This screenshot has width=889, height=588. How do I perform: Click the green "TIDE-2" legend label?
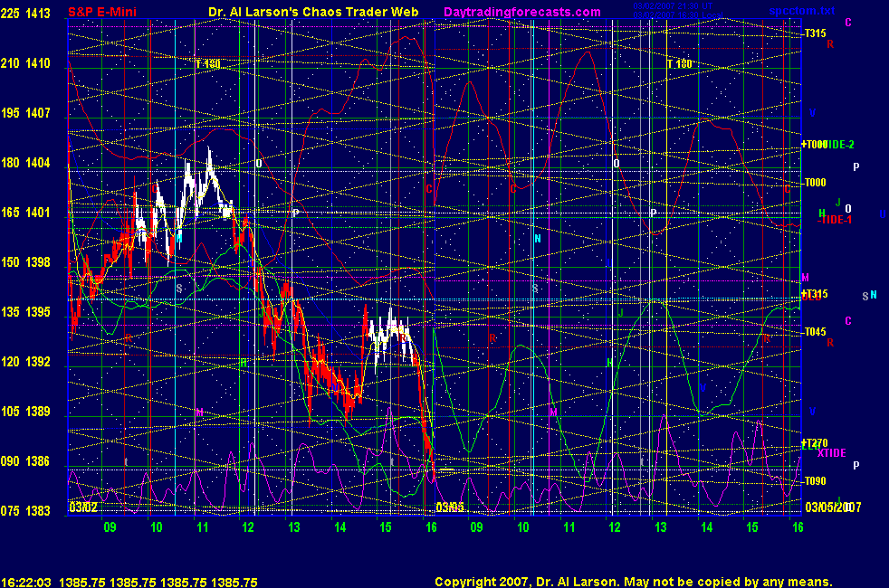pyautogui.click(x=837, y=145)
